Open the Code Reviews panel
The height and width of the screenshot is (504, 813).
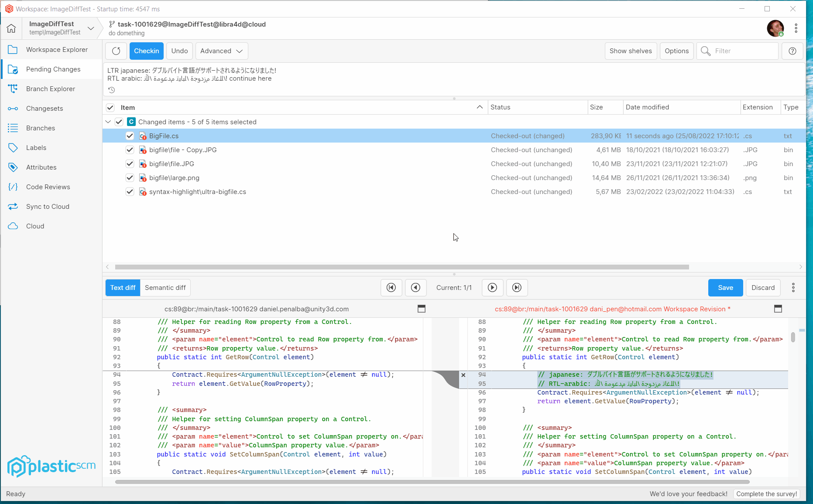48,187
